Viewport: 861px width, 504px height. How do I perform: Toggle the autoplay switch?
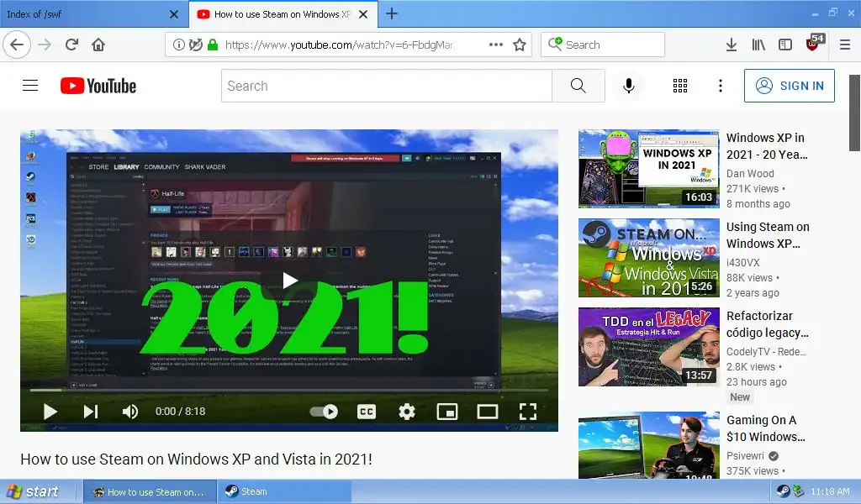point(324,412)
